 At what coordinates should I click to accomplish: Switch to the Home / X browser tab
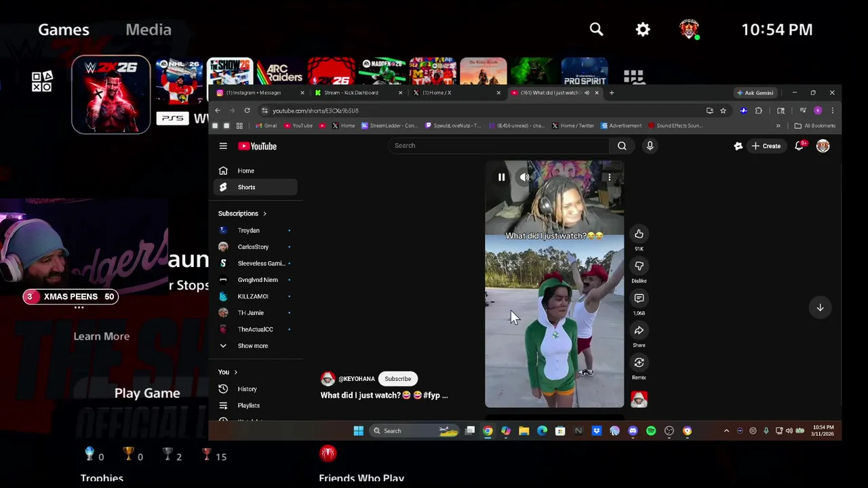click(456, 93)
